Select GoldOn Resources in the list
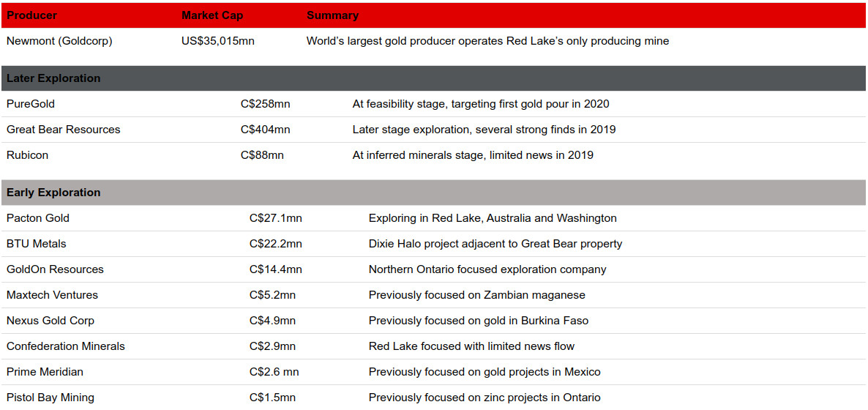 tap(55, 269)
